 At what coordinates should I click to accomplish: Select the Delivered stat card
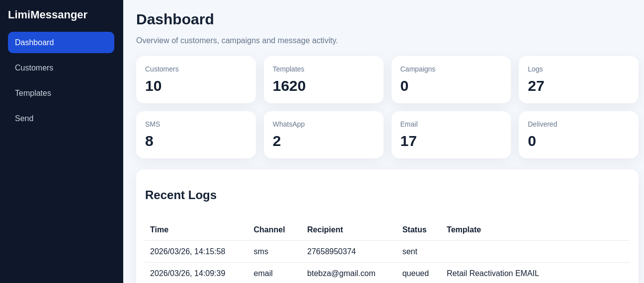pyautogui.click(x=578, y=135)
